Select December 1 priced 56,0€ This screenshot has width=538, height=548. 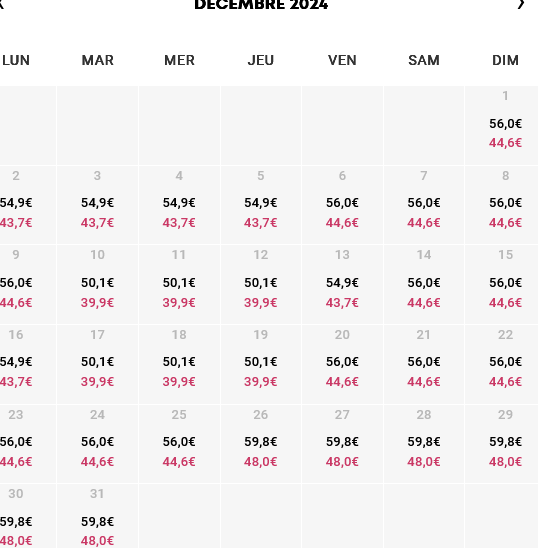pyautogui.click(x=501, y=125)
